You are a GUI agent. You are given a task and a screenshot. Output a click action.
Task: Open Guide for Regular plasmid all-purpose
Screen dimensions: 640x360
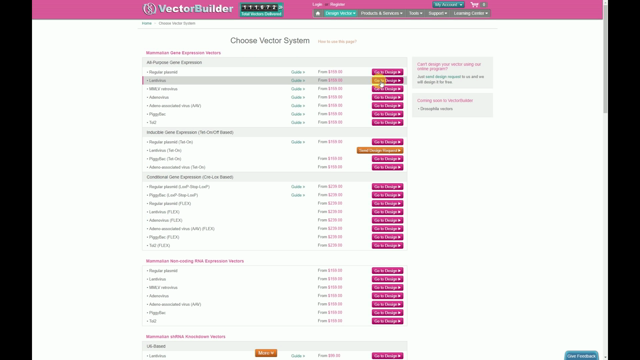pos(298,72)
